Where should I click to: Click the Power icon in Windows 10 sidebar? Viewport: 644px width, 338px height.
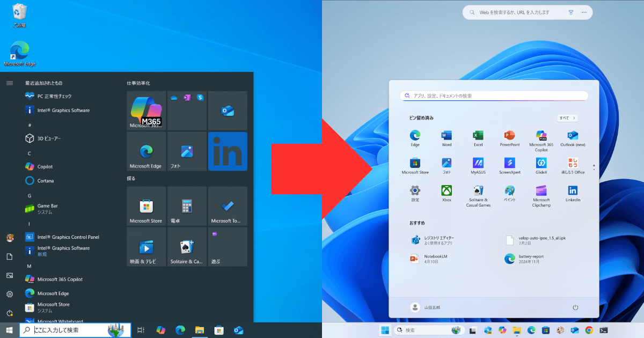(10, 313)
